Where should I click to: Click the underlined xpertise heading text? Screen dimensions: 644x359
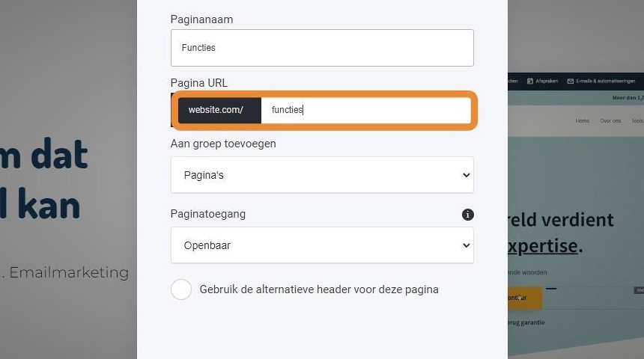point(543,246)
